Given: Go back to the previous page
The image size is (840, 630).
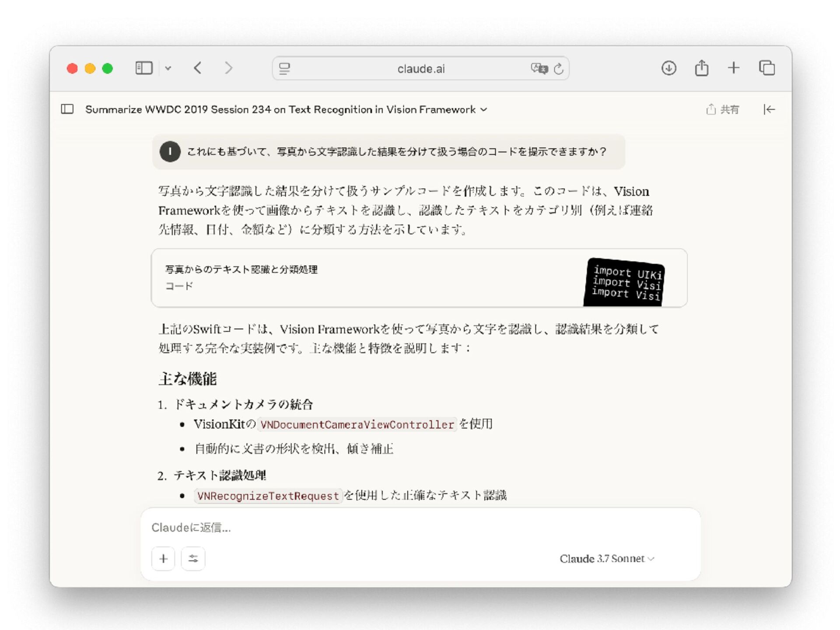Looking at the screenshot, I should point(198,68).
